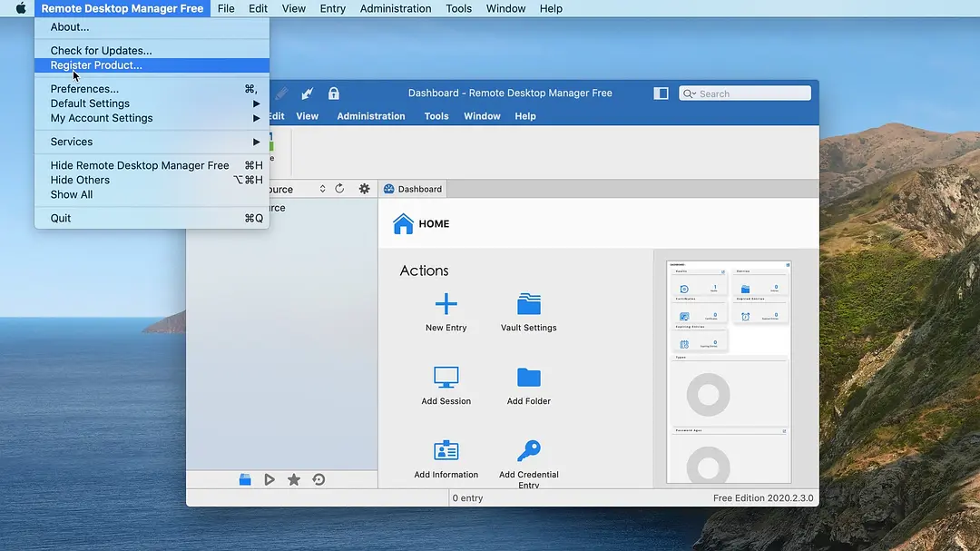Click the pencil edit icon in title bar
Viewport: 980px width, 551px height.
(x=281, y=93)
